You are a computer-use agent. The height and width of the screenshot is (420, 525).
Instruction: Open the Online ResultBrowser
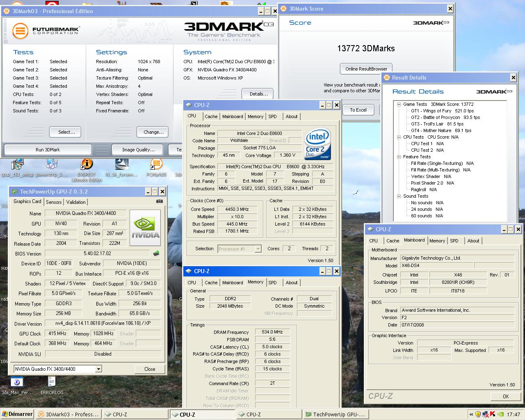pyautogui.click(x=366, y=69)
